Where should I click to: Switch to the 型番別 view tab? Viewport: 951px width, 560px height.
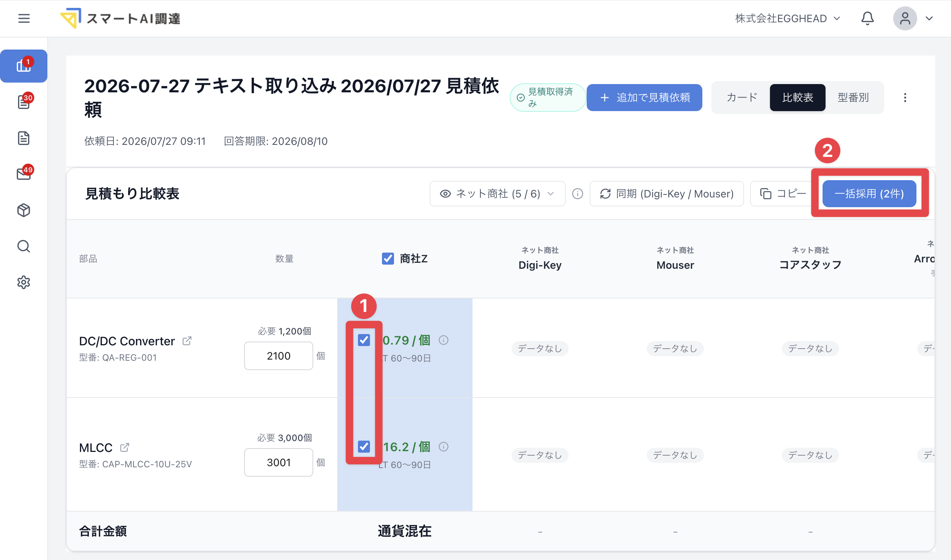pyautogui.click(x=853, y=98)
